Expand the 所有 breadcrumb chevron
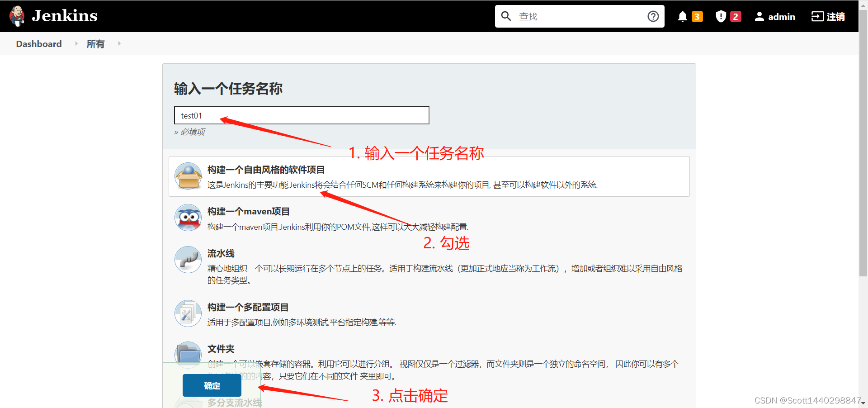The width and height of the screenshot is (868, 408). pyautogui.click(x=119, y=43)
